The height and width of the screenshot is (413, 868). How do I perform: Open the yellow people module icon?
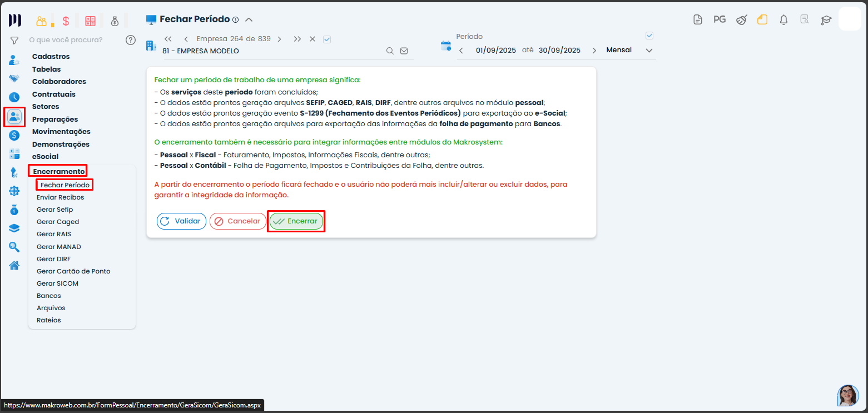(41, 21)
